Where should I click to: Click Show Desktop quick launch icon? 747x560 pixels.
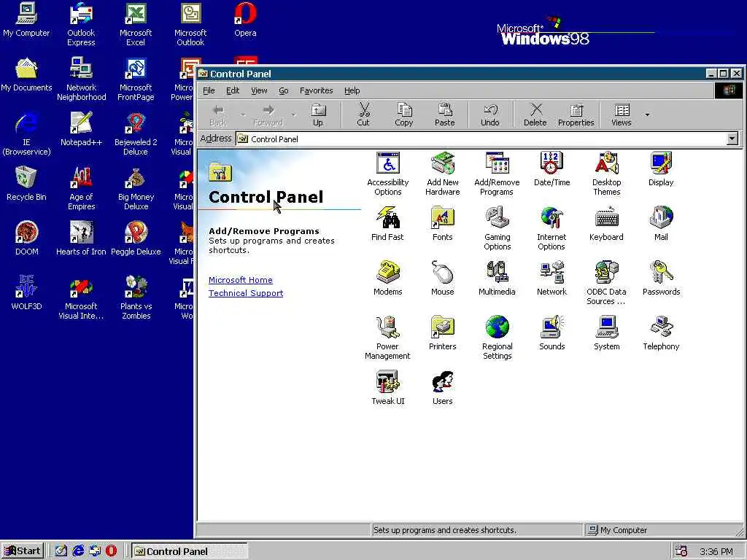[61, 551]
